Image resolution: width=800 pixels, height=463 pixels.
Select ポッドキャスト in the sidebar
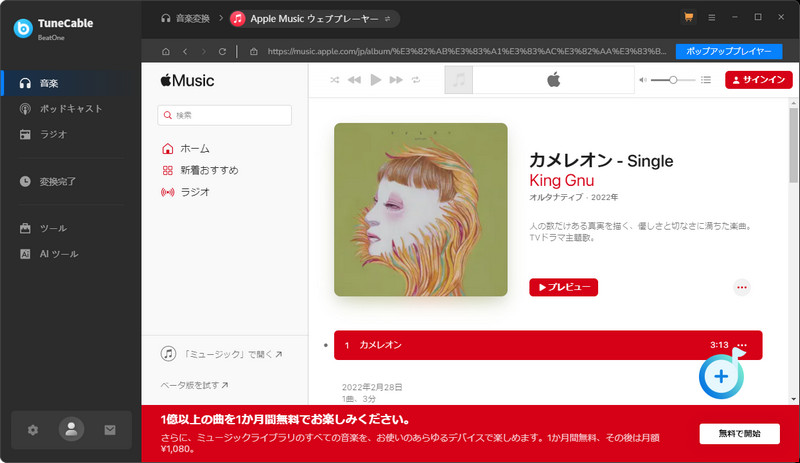coord(71,109)
